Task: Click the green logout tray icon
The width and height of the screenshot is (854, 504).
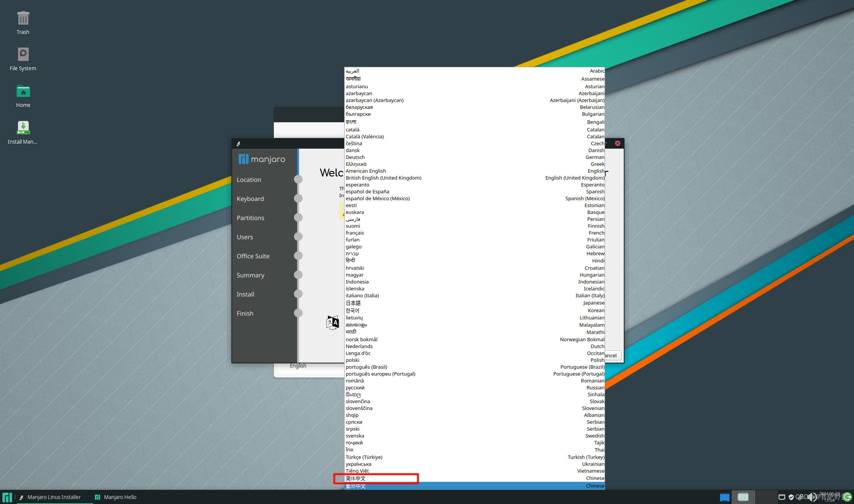Action: coord(847,497)
